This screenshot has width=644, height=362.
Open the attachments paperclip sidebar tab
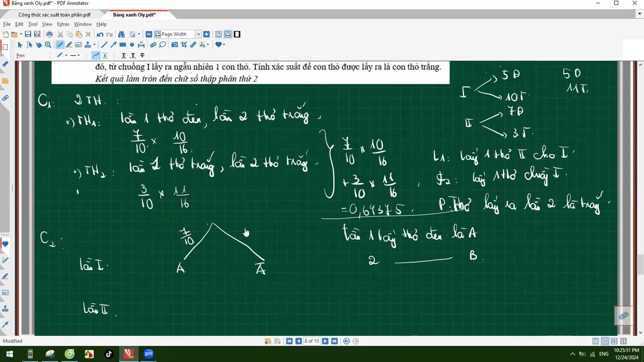point(5,98)
